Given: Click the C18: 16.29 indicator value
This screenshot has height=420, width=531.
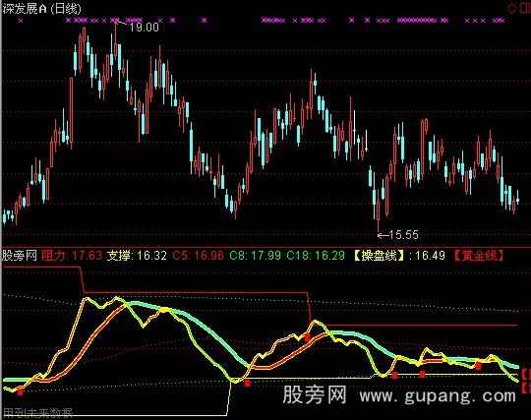Looking at the screenshot, I should pos(316,256).
